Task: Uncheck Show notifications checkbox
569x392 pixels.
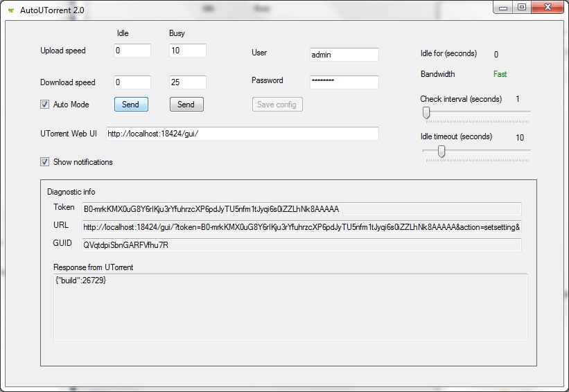Action: tap(44, 162)
